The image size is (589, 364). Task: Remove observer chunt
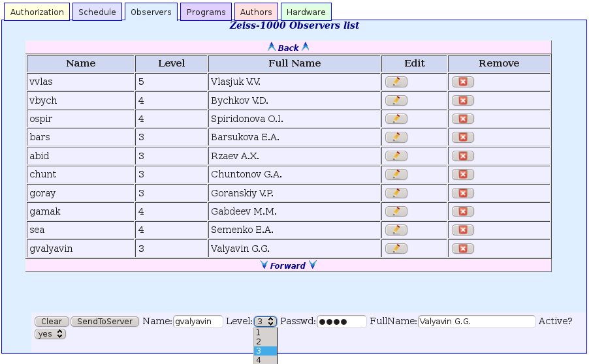point(463,174)
